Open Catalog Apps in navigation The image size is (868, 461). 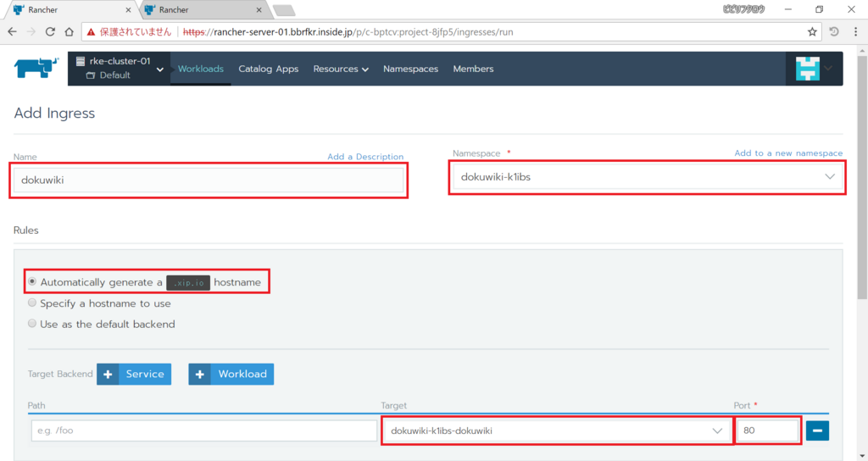269,69
